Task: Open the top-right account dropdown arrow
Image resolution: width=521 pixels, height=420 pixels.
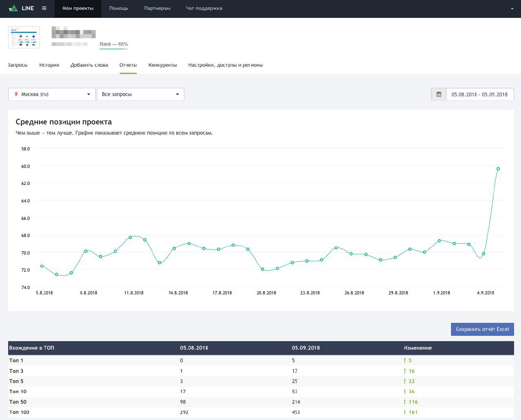Action: coord(512,9)
